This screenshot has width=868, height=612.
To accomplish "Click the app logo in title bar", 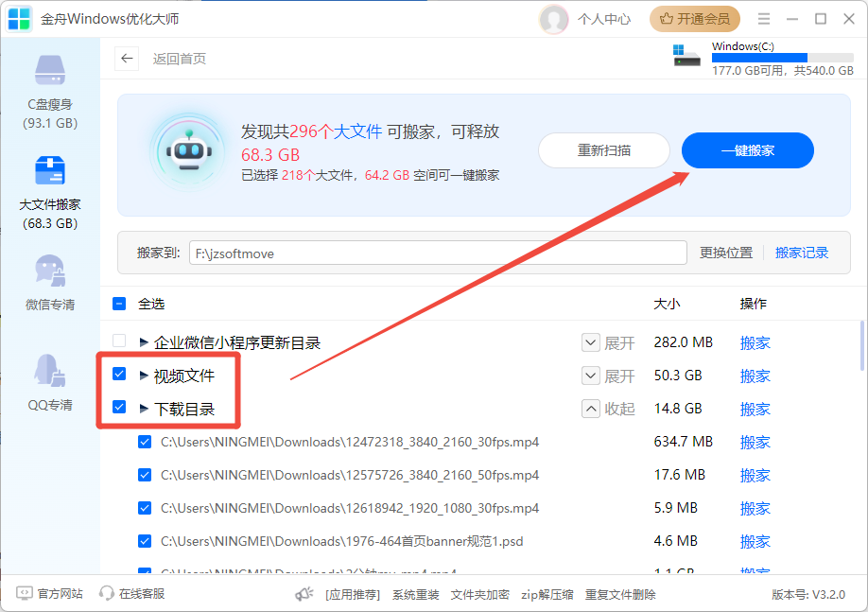I will click(19, 19).
